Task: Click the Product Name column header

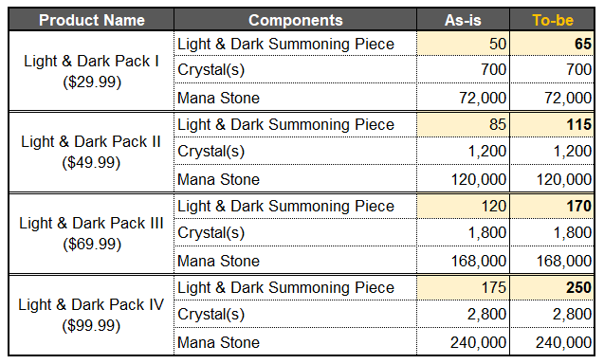Action: 92,20
